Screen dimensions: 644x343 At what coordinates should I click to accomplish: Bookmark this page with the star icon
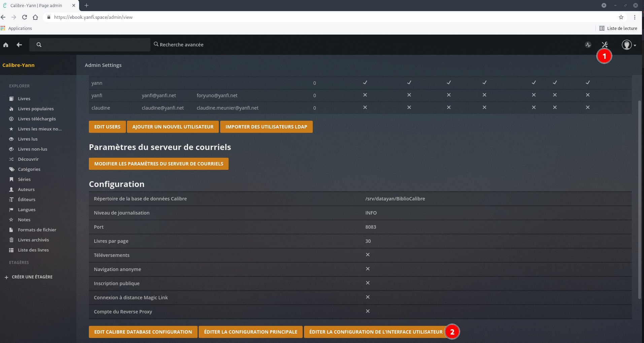[x=621, y=17]
